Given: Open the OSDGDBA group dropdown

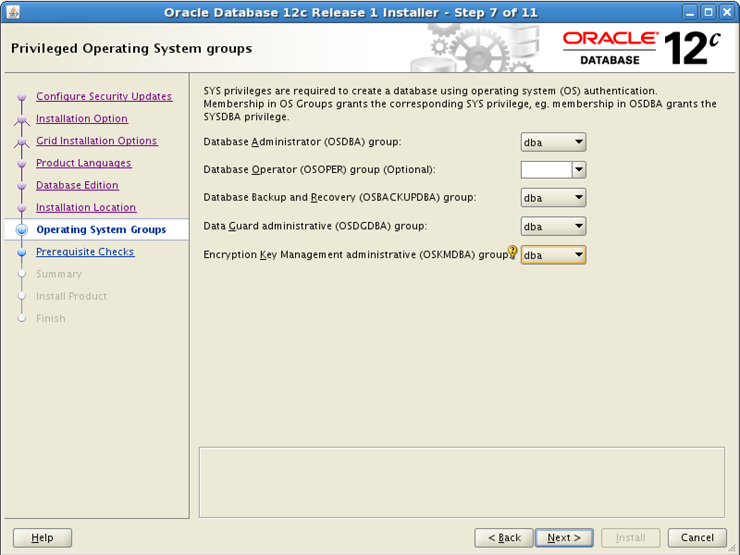Looking at the screenshot, I should [x=553, y=226].
